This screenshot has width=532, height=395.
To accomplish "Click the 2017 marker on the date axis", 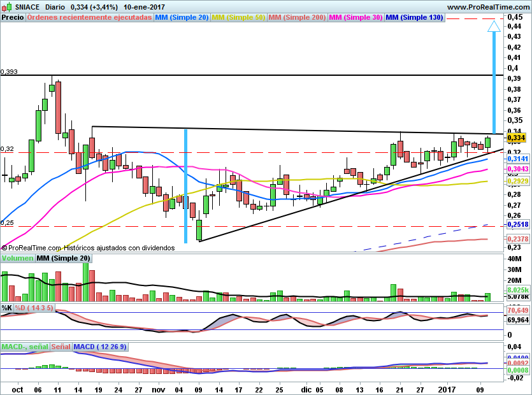I will [449, 389].
